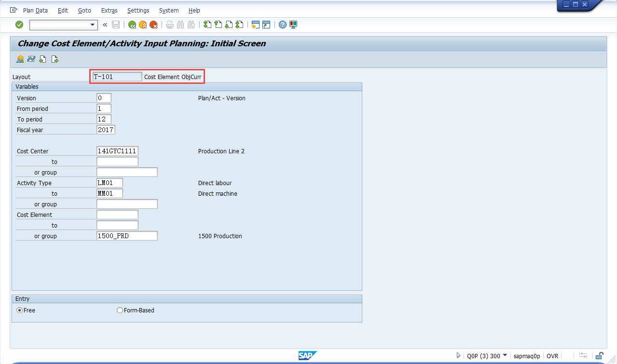Select the Form-Based entry radio button
The height and width of the screenshot is (364, 617).
click(120, 310)
